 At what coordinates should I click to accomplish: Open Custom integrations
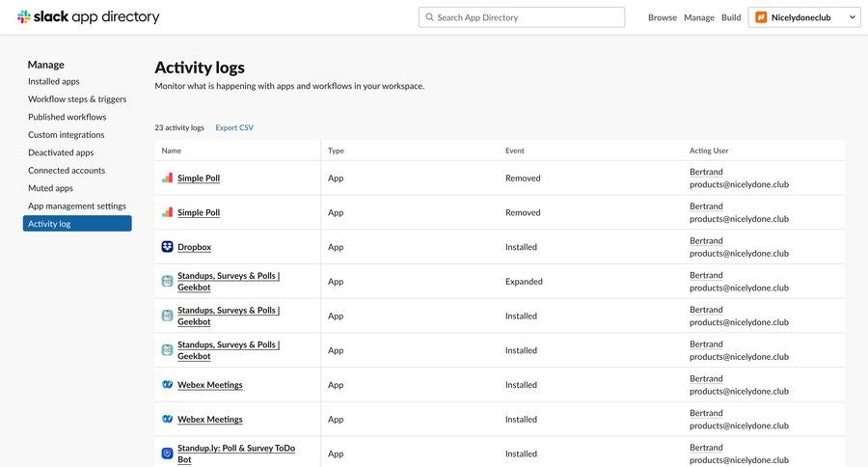point(66,135)
